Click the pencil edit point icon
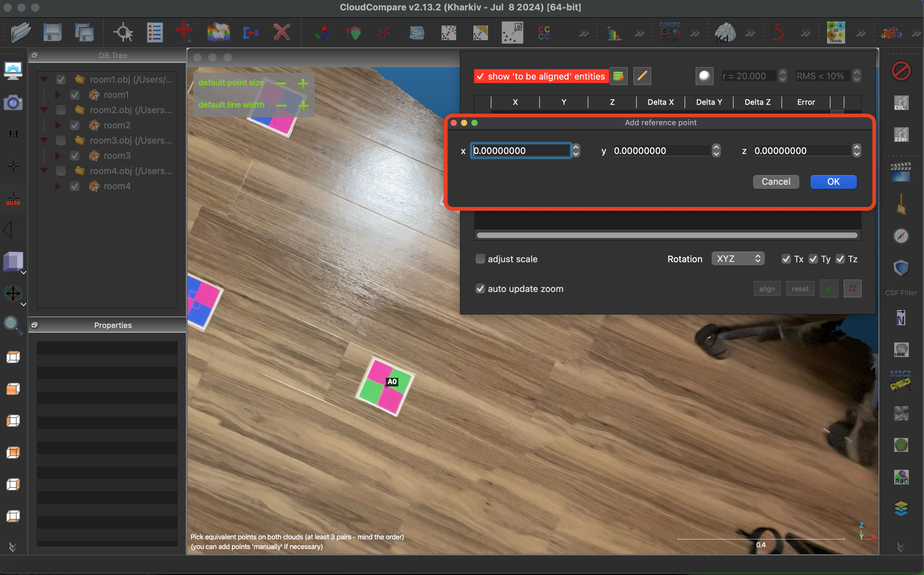Image resolution: width=924 pixels, height=575 pixels. point(642,76)
